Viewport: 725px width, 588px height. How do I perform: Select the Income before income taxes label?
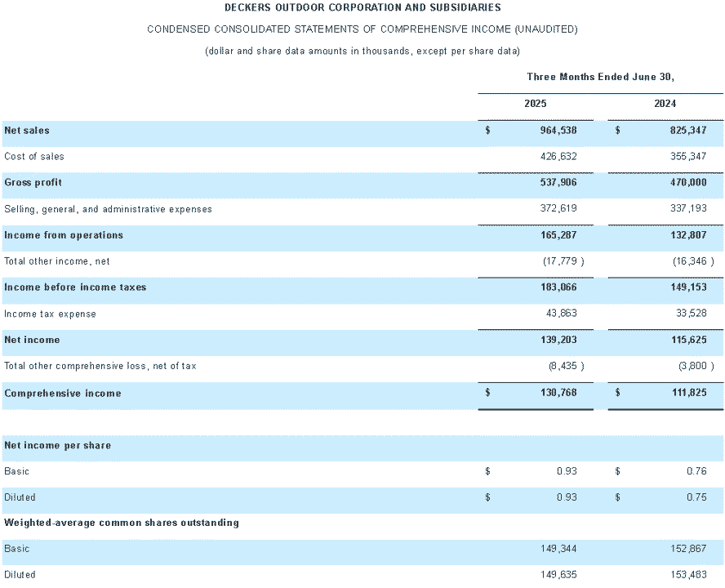[x=75, y=287]
